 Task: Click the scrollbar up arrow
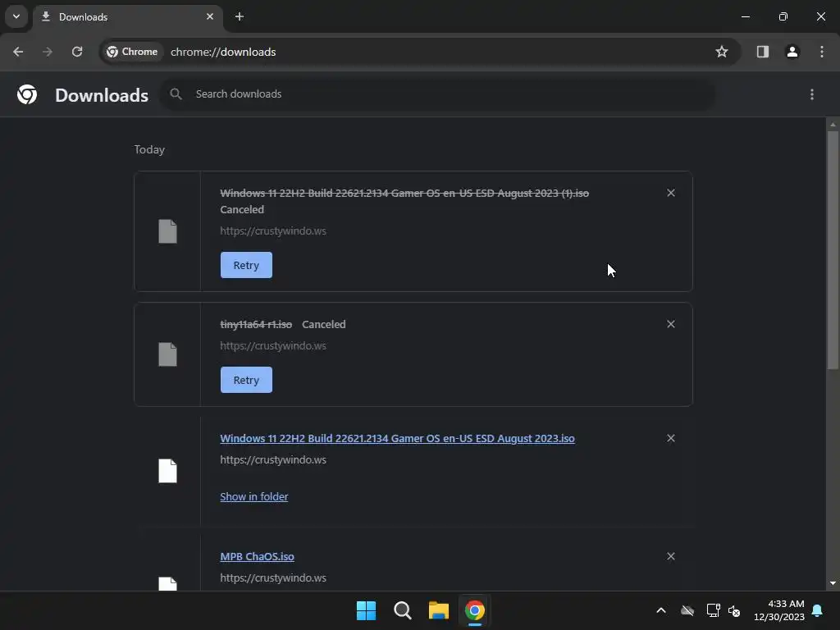(833, 125)
